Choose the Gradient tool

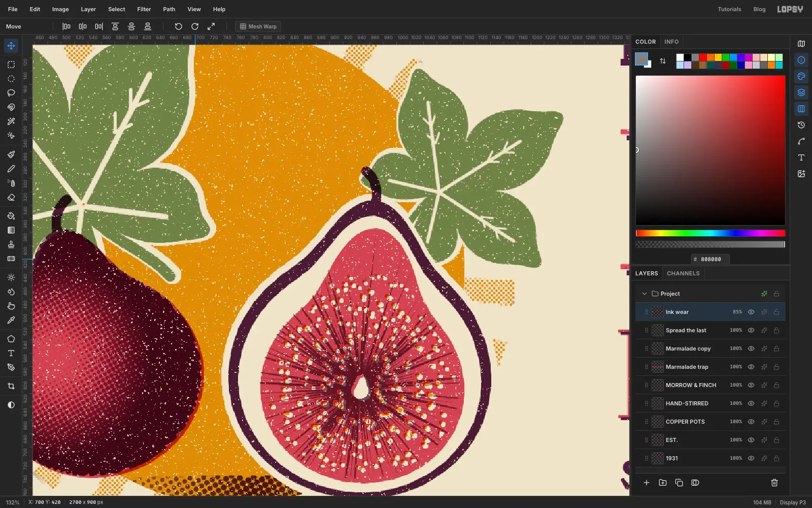pos(11,230)
